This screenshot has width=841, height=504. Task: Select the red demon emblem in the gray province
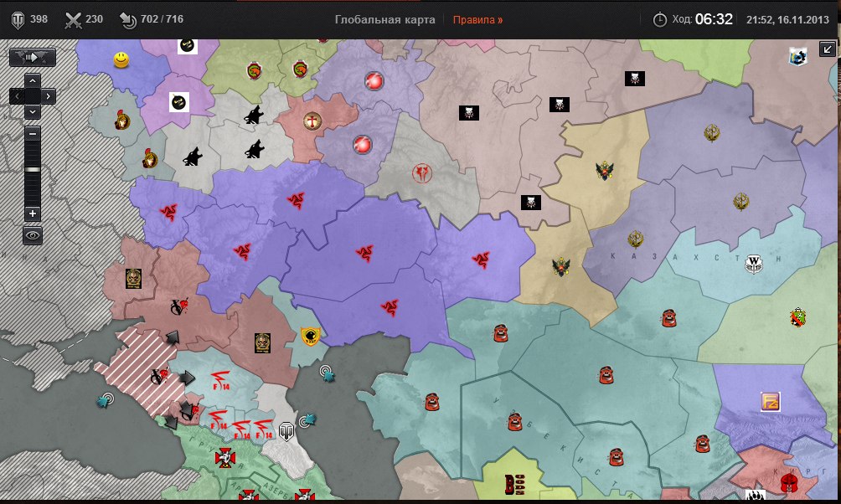[x=422, y=173]
